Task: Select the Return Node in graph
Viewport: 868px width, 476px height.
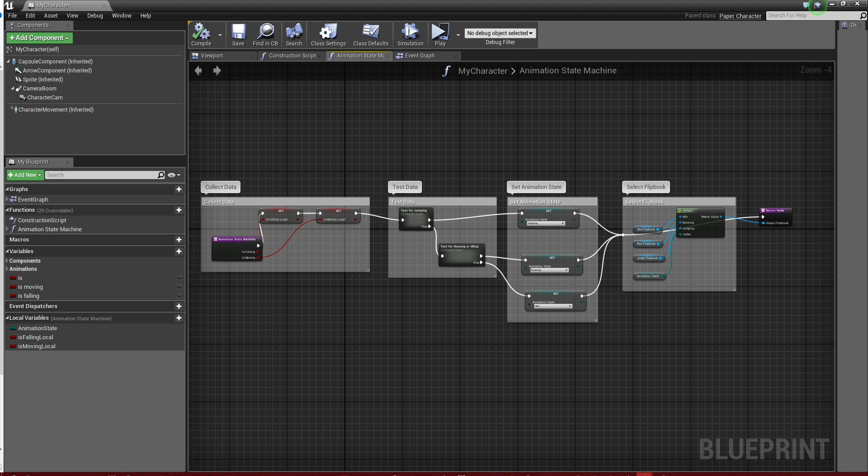Action: pos(775,217)
